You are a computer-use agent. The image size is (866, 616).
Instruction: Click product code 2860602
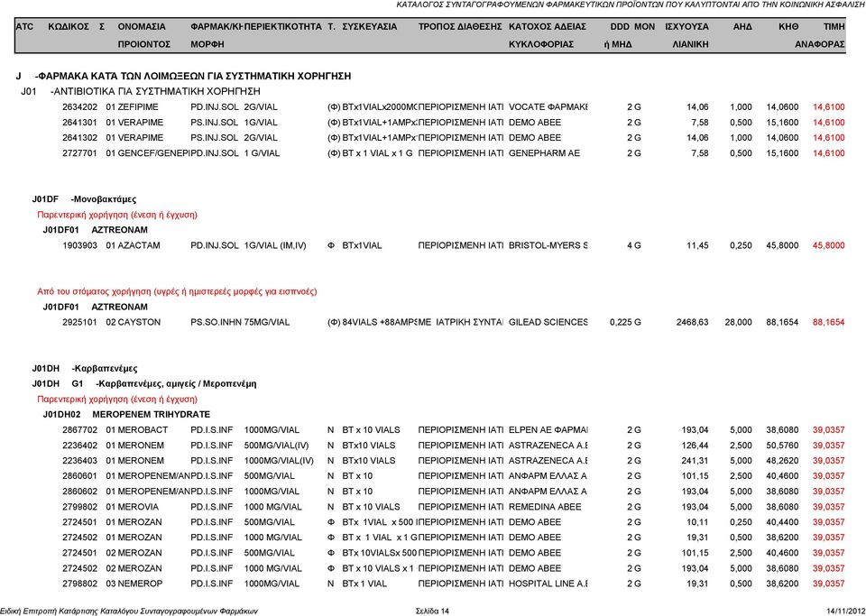tap(79, 492)
